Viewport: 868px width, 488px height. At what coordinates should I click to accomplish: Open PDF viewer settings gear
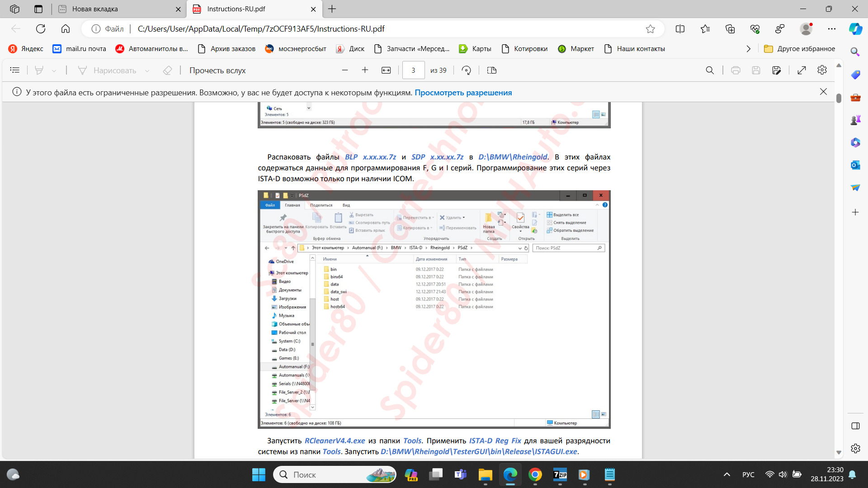pos(822,70)
